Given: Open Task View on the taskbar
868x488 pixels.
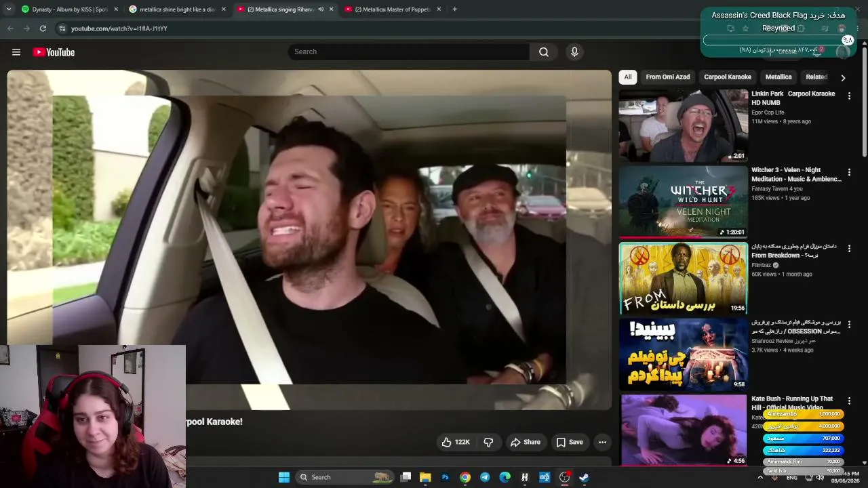Looking at the screenshot, I should 406,477.
